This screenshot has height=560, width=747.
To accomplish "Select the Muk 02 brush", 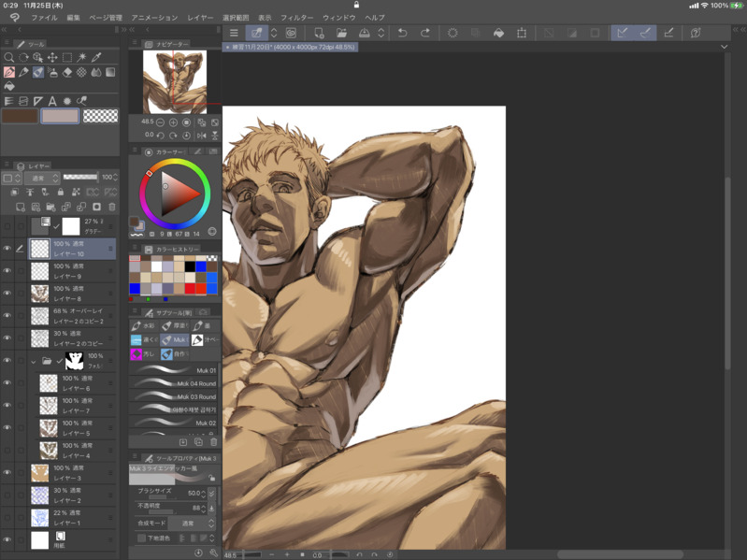I will pyautogui.click(x=174, y=423).
